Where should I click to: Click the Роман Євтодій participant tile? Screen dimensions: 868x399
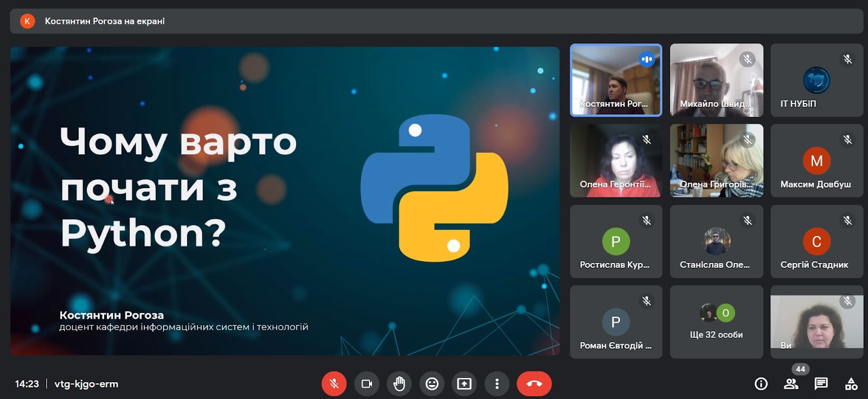(x=616, y=322)
